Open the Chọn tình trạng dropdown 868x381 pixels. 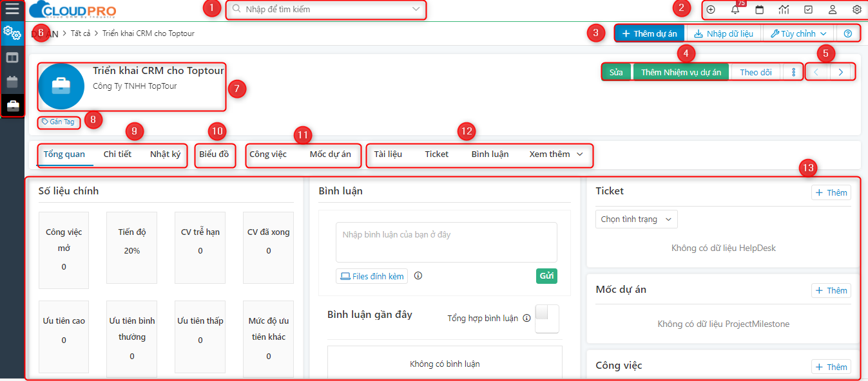click(x=636, y=219)
